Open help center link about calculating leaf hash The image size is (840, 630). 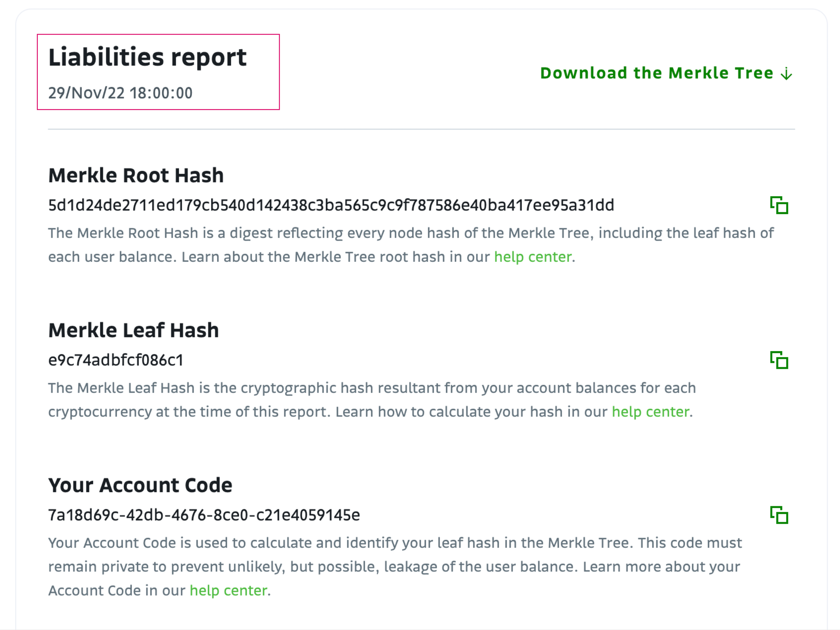point(651,412)
